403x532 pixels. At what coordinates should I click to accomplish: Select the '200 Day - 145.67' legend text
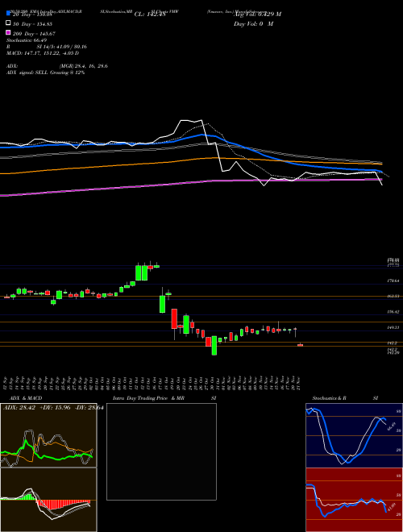point(34,34)
